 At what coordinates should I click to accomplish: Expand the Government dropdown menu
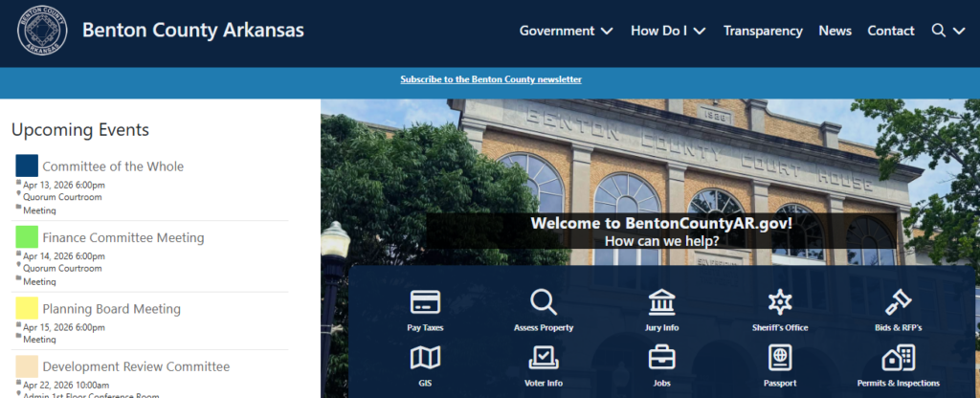tap(566, 31)
